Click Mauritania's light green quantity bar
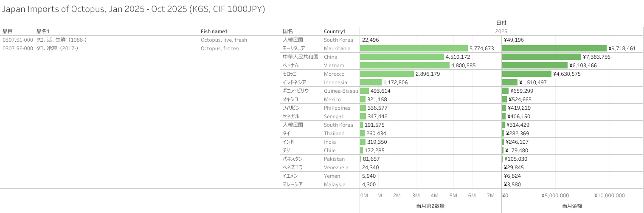Screen dimensions: 644x213 pyautogui.click(x=413, y=48)
